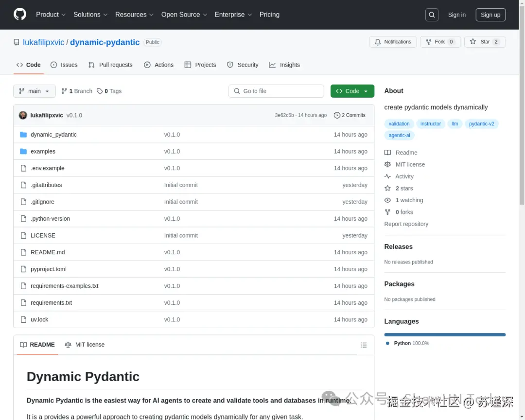Switch to the Pull requests tab
This screenshot has width=525, height=420.
pos(110,65)
